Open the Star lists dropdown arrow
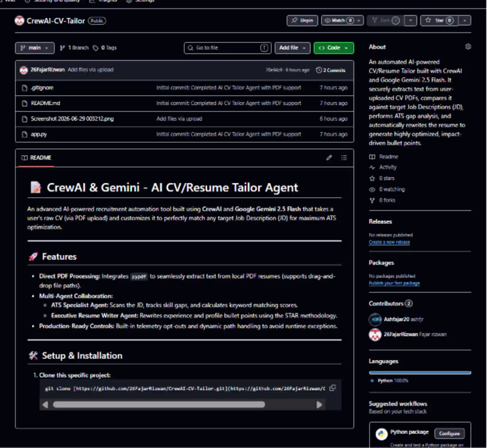The image size is (487, 448). tap(464, 20)
